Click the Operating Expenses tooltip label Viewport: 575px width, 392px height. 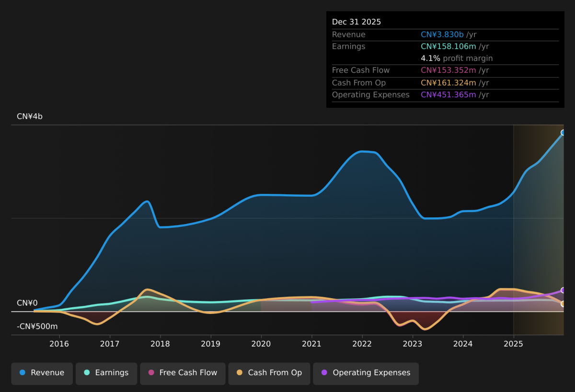coord(371,95)
